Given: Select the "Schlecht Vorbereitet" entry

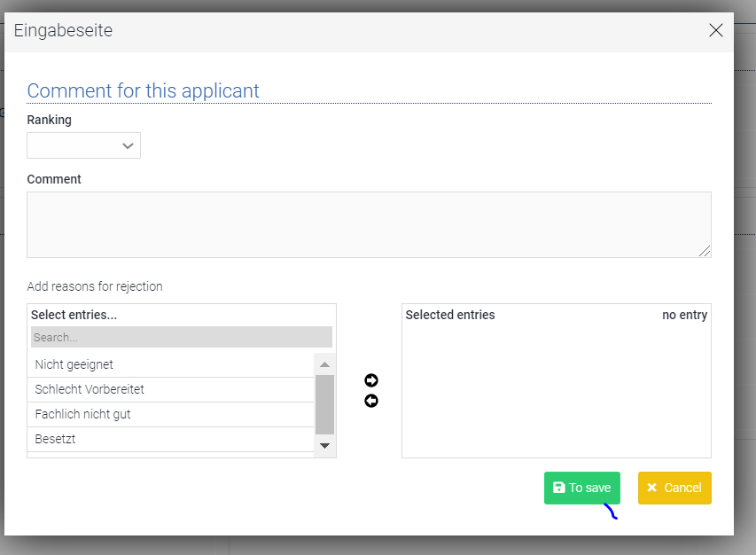Looking at the screenshot, I should click(x=170, y=389).
